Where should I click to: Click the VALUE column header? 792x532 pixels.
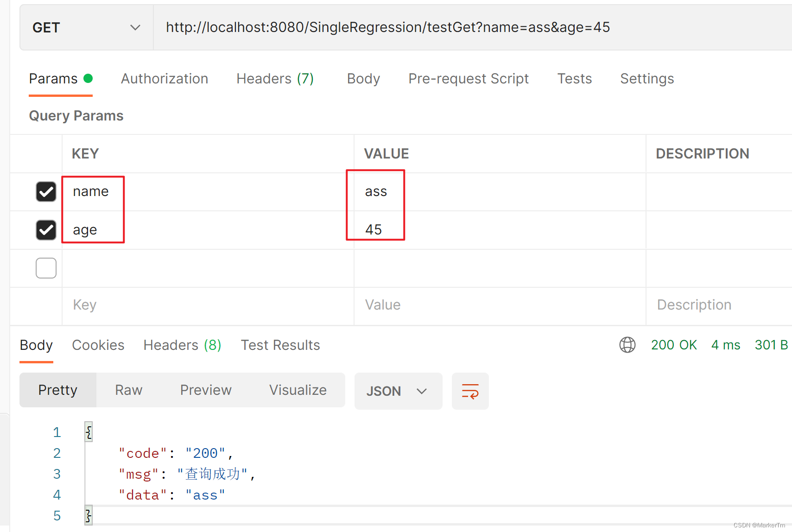386,154
